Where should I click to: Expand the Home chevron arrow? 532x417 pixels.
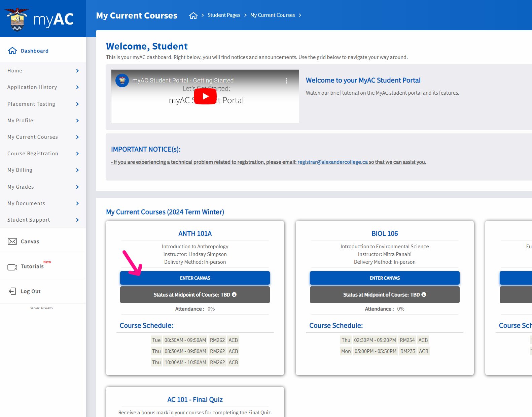coord(77,71)
